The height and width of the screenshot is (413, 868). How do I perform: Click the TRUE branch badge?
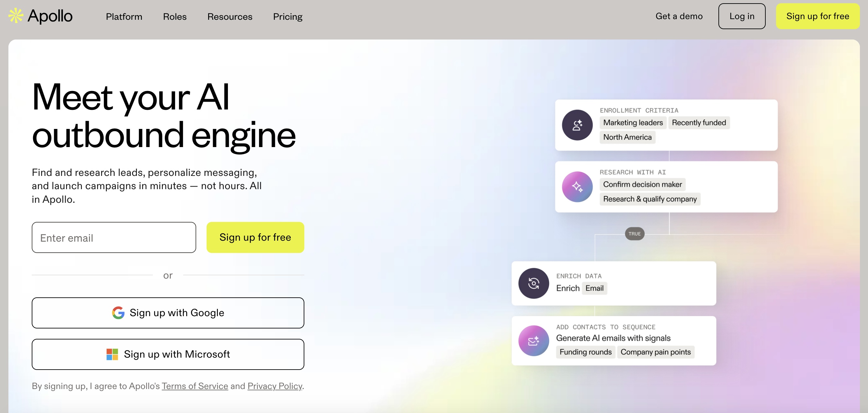pyautogui.click(x=635, y=234)
